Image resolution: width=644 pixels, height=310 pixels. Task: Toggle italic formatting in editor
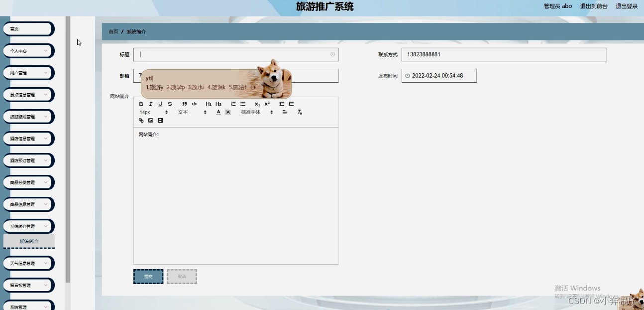coord(151,104)
